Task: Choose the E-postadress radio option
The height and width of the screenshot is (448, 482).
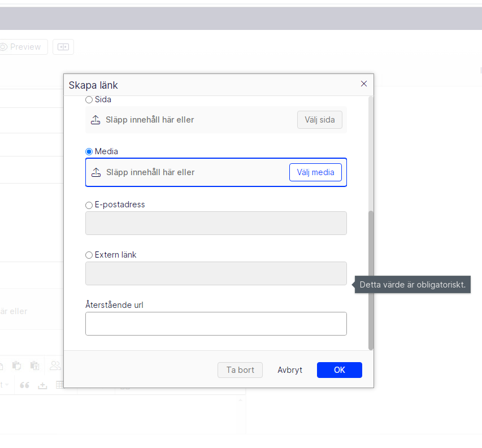Action: coord(89,205)
